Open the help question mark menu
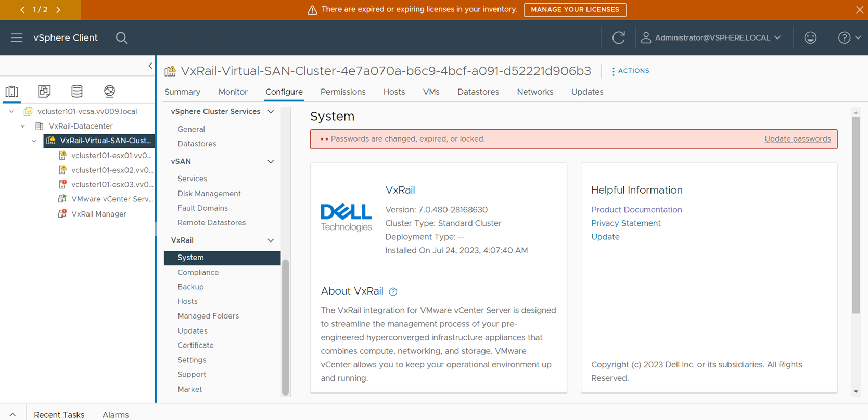868x420 pixels. coord(849,37)
